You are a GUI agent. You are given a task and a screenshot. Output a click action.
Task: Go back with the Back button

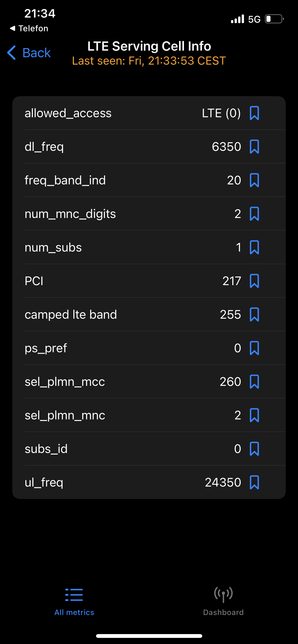click(29, 53)
